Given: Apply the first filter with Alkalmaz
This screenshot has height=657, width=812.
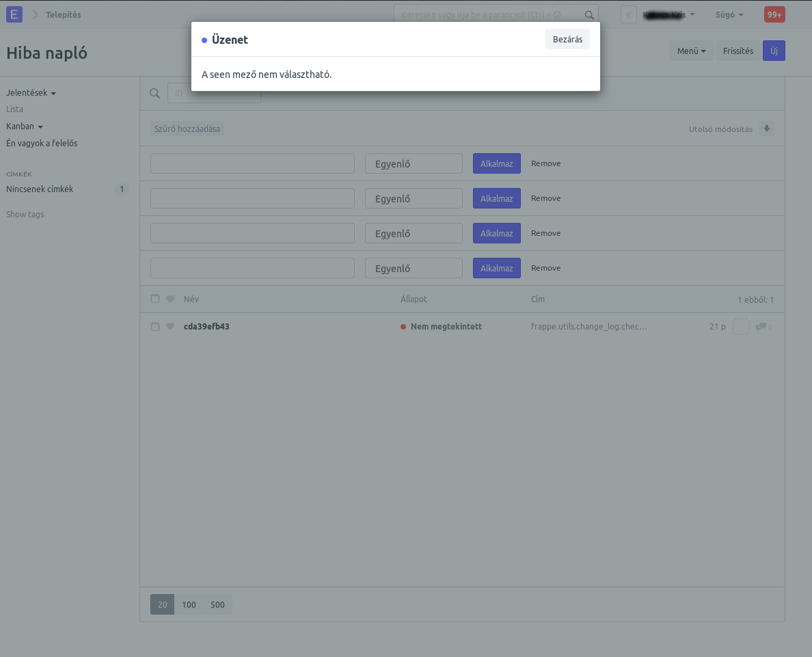Looking at the screenshot, I should 497,163.
